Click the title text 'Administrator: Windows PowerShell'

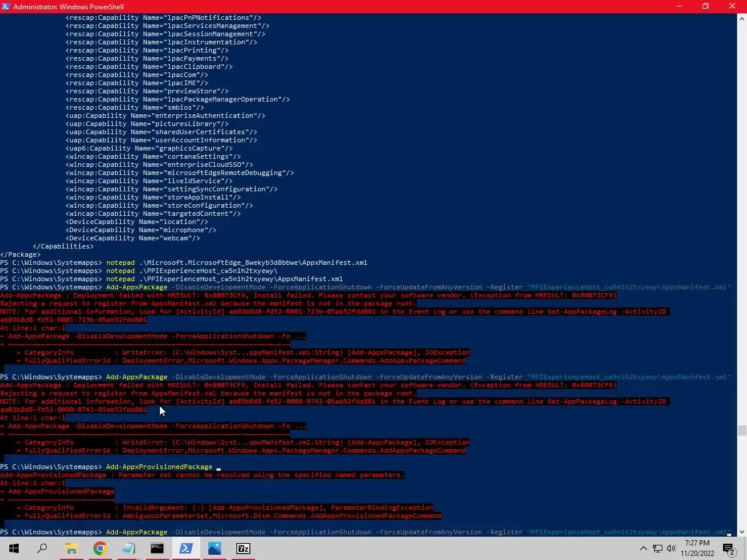point(68,6)
